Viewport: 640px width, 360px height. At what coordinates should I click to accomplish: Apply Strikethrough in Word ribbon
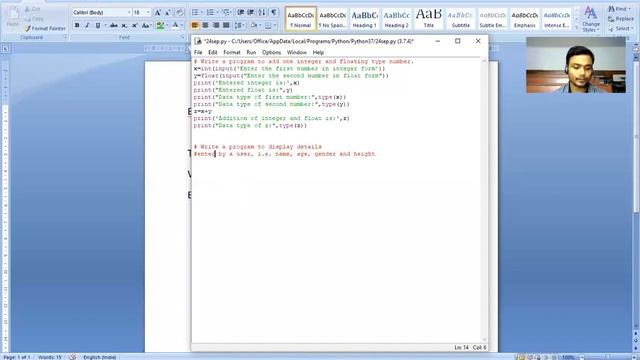pyautogui.click(x=114, y=25)
